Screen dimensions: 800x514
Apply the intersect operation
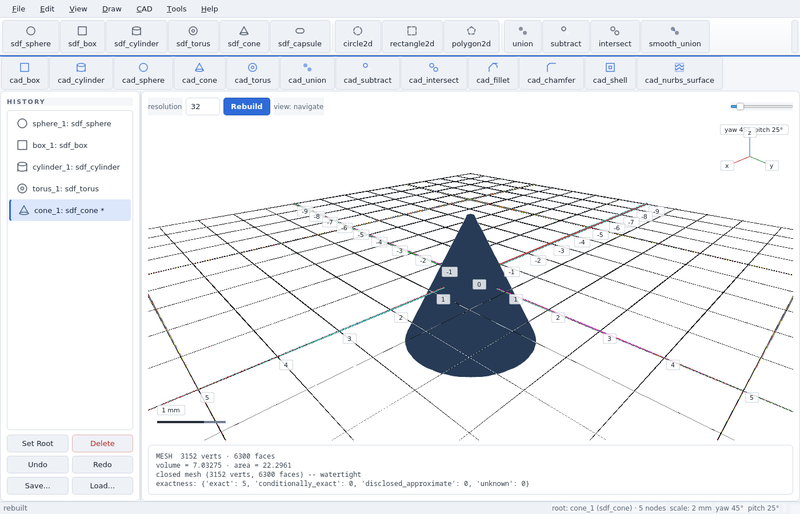[x=614, y=37]
